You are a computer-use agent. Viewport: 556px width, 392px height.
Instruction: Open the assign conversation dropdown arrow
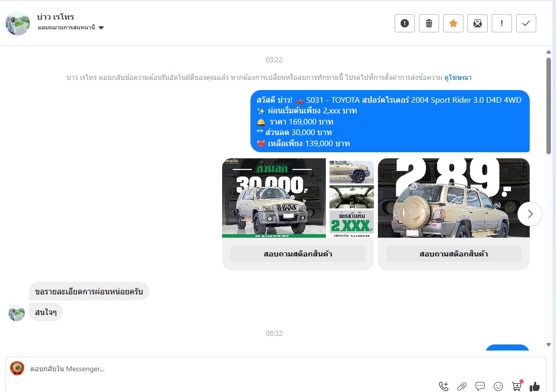tap(101, 28)
